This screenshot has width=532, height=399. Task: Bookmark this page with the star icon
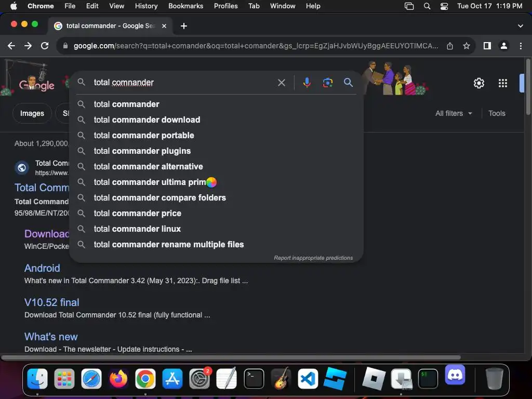click(467, 46)
